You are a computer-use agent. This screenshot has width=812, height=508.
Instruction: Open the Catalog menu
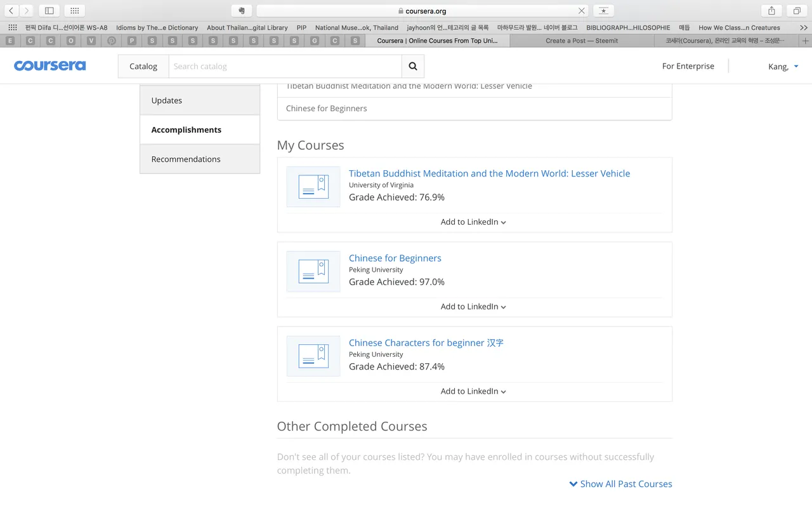[143, 66]
